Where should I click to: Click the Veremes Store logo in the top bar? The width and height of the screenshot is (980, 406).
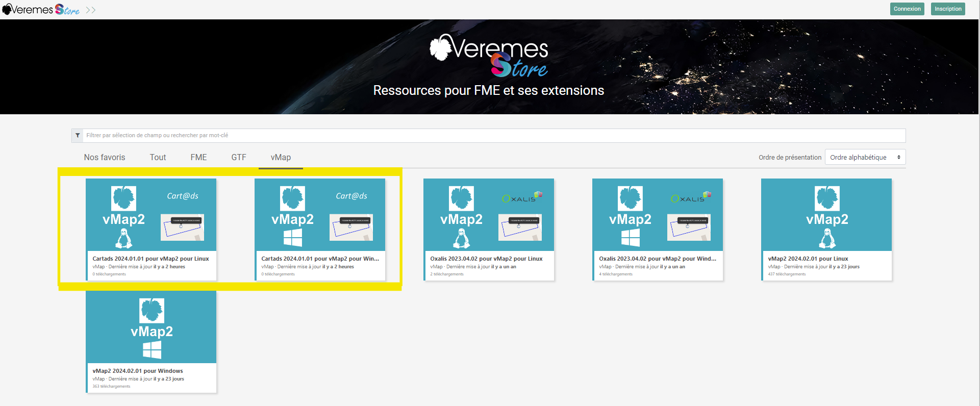pyautogui.click(x=41, y=10)
